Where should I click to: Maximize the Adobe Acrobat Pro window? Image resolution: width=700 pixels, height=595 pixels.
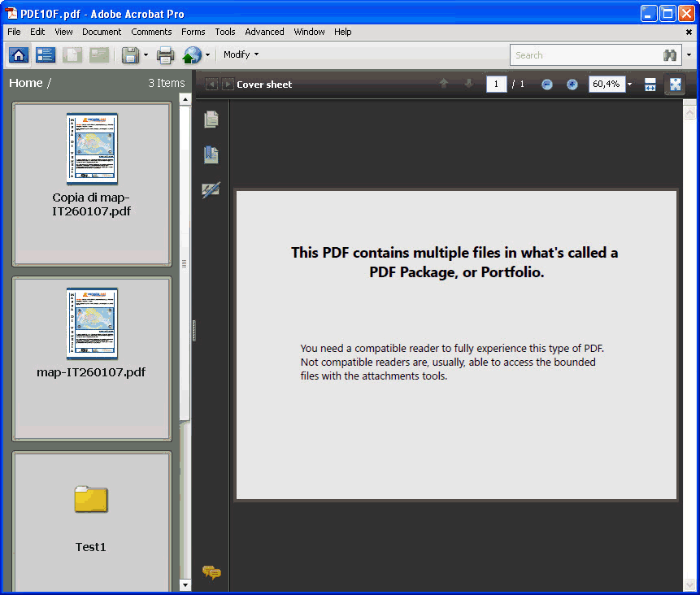click(x=667, y=14)
